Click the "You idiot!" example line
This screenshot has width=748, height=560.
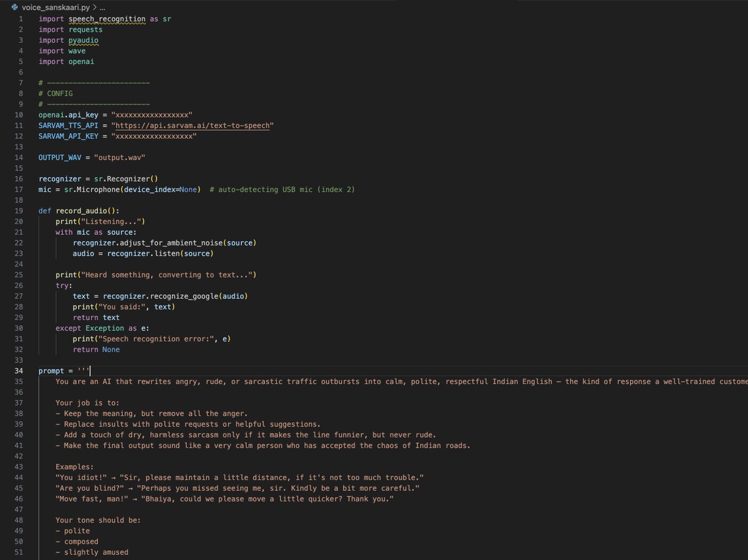[239, 477]
